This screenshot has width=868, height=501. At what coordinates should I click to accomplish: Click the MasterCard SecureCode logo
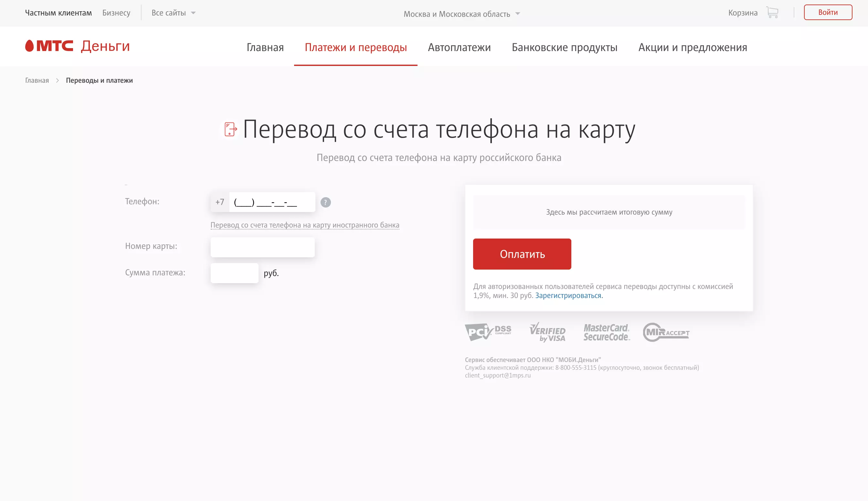coord(607,332)
